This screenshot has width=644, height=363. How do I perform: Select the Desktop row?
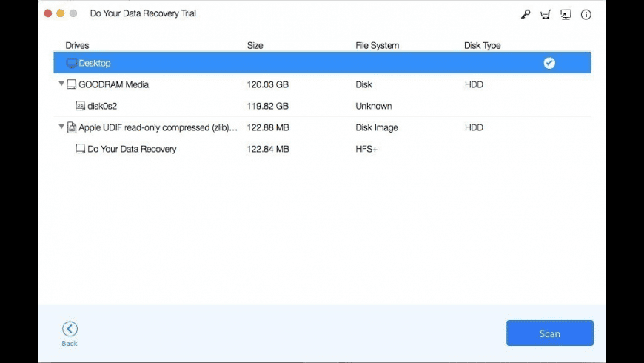(322, 63)
